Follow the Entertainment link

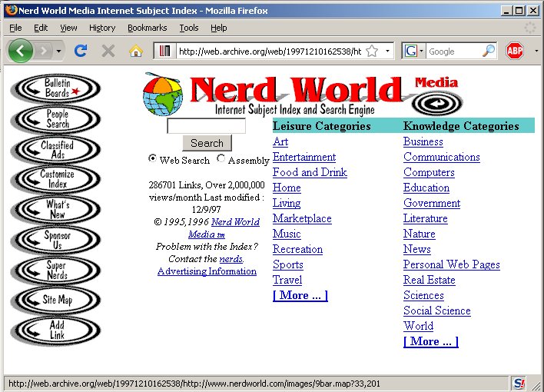[304, 157]
